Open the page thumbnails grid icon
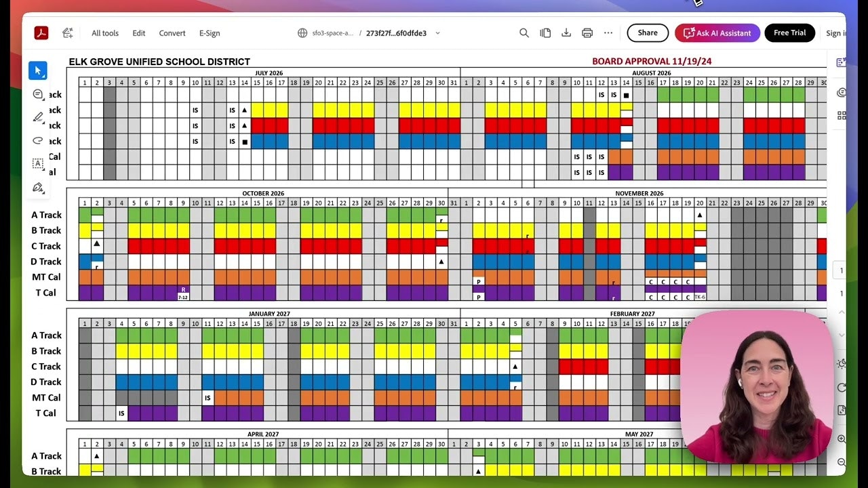Image resolution: width=868 pixels, height=488 pixels. pos(841,115)
